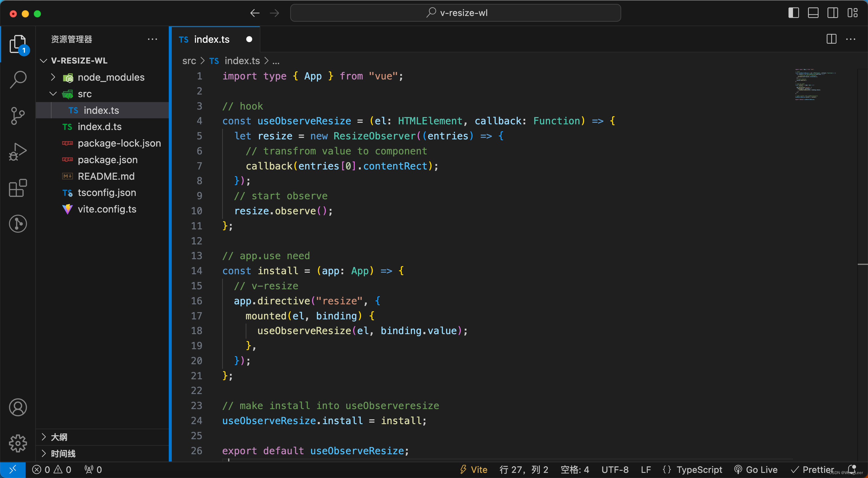
Task: Collapse the src folder
Action: pos(53,94)
